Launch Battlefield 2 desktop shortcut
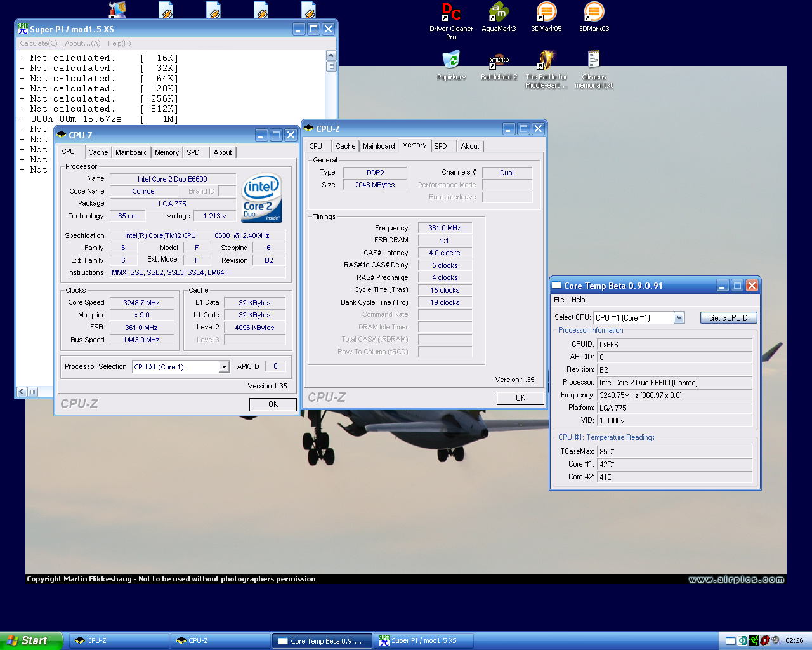The width and height of the screenshot is (812, 650). 499,65
